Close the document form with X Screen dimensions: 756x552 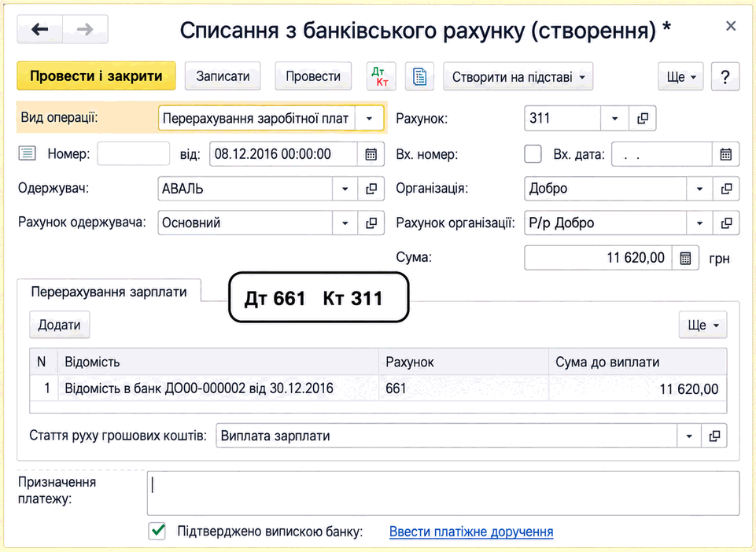pos(731,25)
